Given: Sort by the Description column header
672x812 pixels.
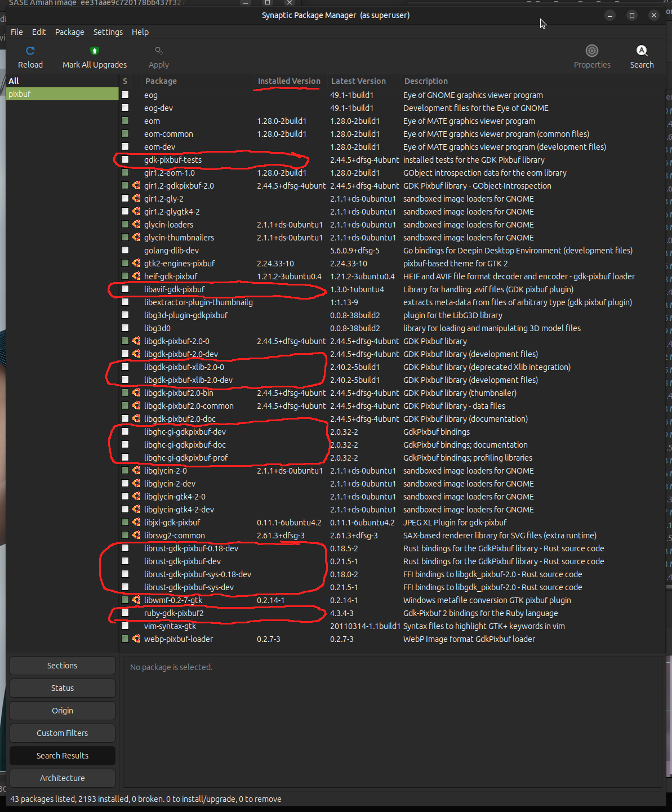Looking at the screenshot, I should coord(426,81).
